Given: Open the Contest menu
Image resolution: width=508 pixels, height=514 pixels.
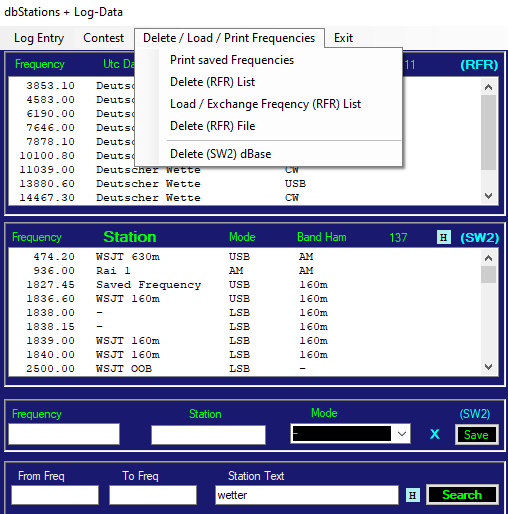Looking at the screenshot, I should click(103, 38).
